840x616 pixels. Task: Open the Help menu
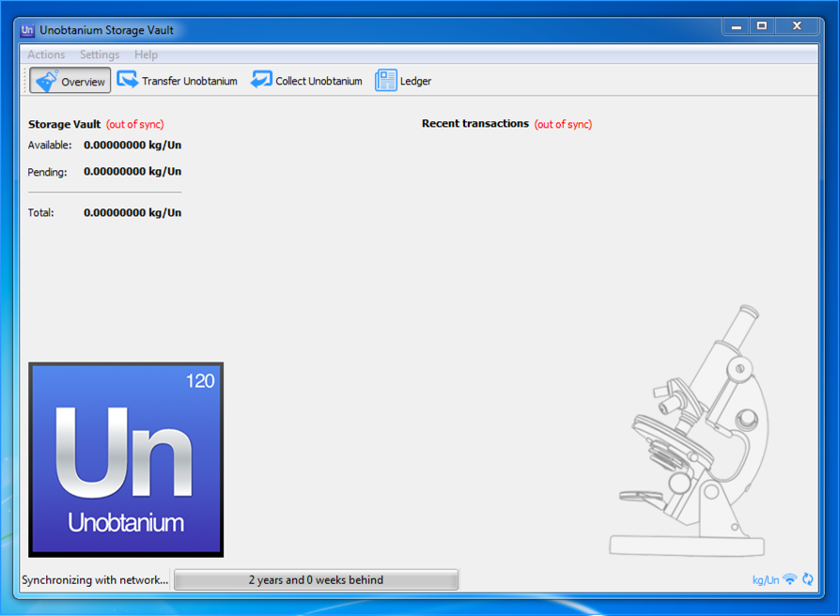tap(146, 54)
